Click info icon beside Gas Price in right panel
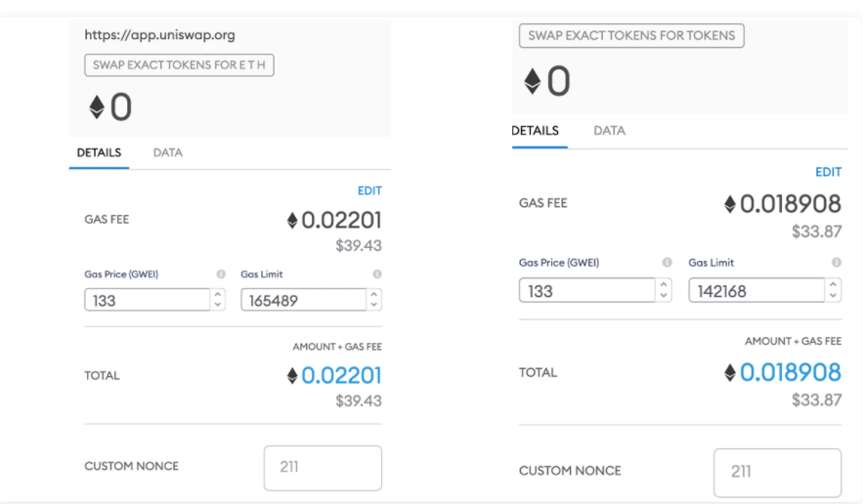Viewport: 865px width, 504px height. (667, 263)
